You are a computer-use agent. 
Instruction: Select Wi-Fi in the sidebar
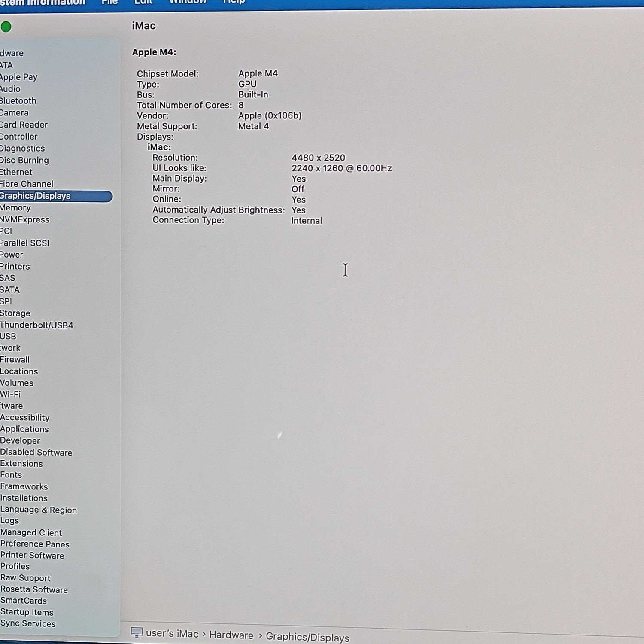[x=10, y=394]
